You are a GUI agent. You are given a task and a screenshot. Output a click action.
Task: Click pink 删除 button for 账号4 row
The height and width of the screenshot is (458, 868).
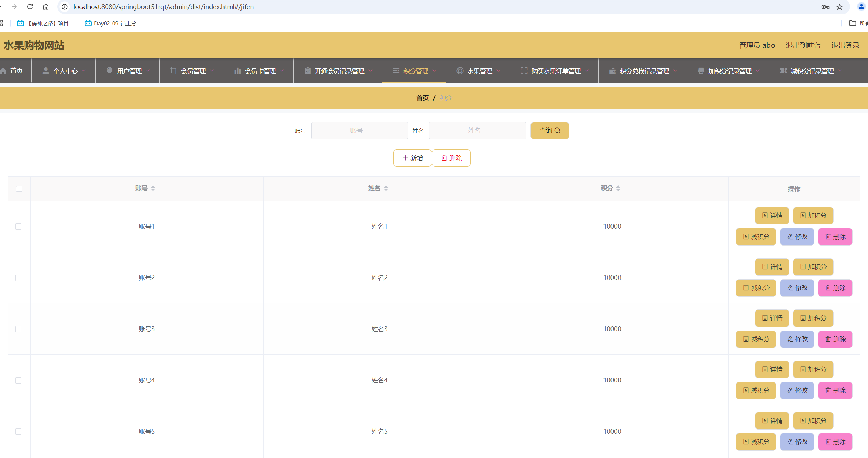pos(835,391)
